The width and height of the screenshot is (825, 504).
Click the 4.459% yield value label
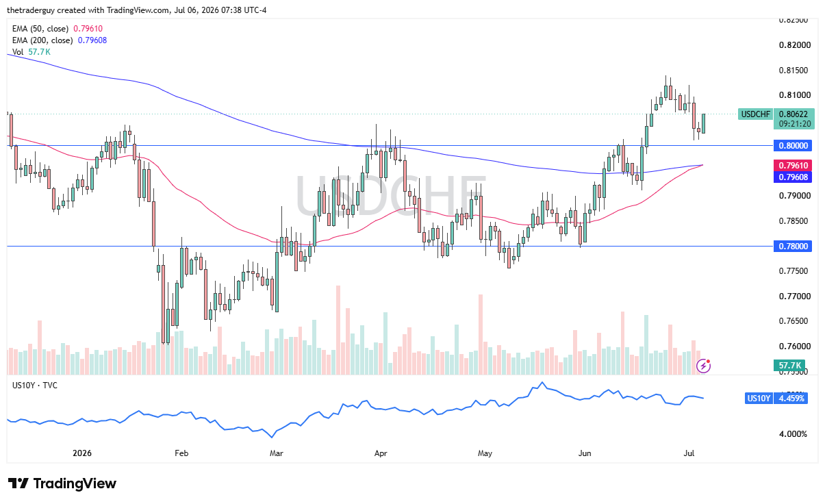pos(792,398)
